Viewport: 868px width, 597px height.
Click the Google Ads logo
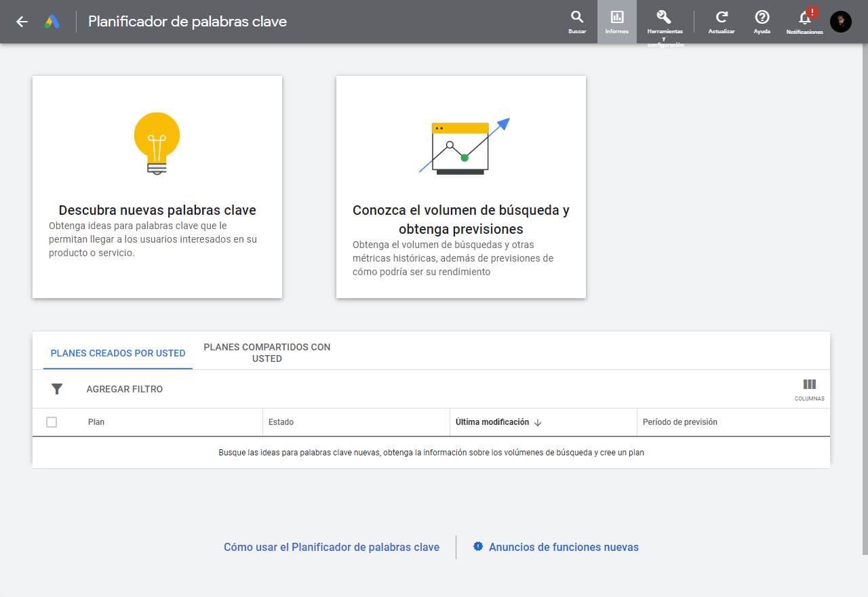pos(52,21)
